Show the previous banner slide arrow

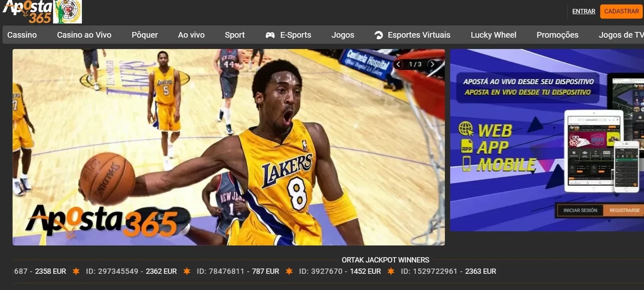[398, 64]
